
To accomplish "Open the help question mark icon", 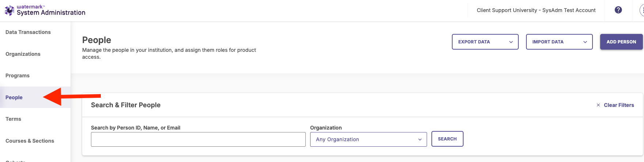I will tap(618, 10).
